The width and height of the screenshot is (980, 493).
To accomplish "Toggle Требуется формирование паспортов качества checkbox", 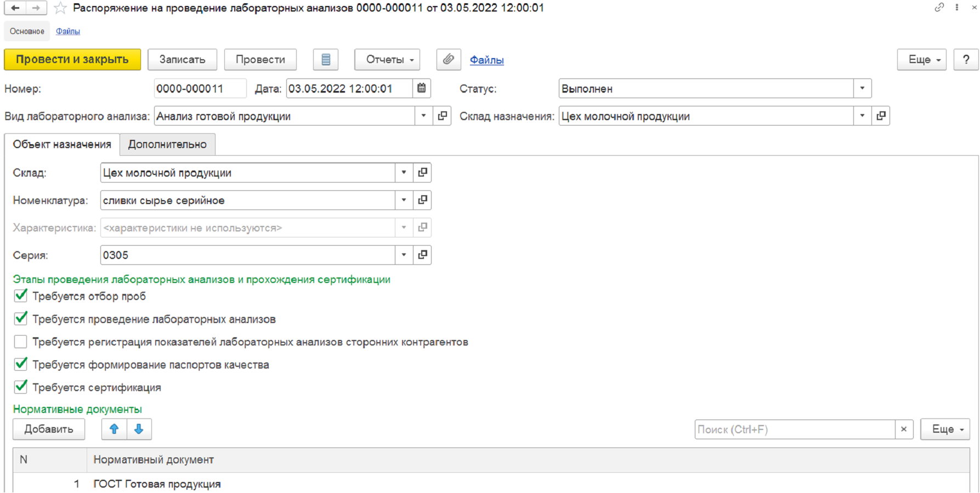I will coord(21,364).
